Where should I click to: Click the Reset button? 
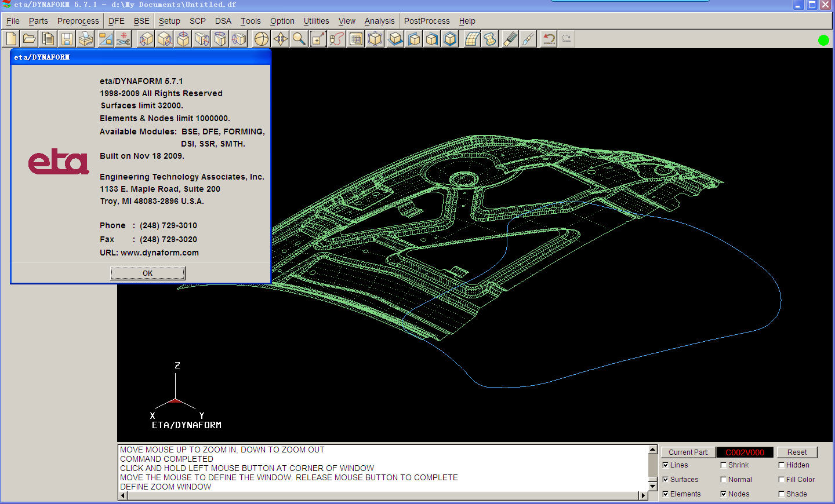[x=797, y=452]
